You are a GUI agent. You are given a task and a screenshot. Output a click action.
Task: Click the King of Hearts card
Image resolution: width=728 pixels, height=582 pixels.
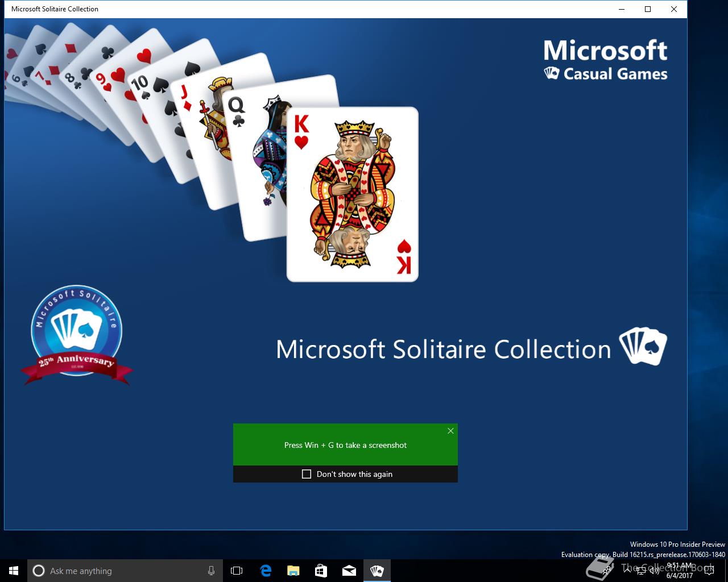(353, 194)
